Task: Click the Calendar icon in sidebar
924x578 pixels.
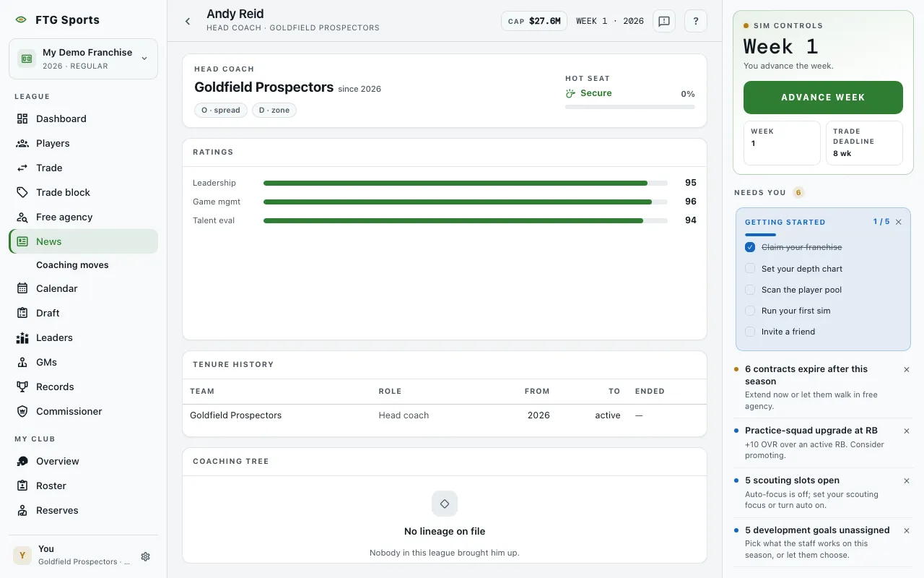Action: [22, 288]
